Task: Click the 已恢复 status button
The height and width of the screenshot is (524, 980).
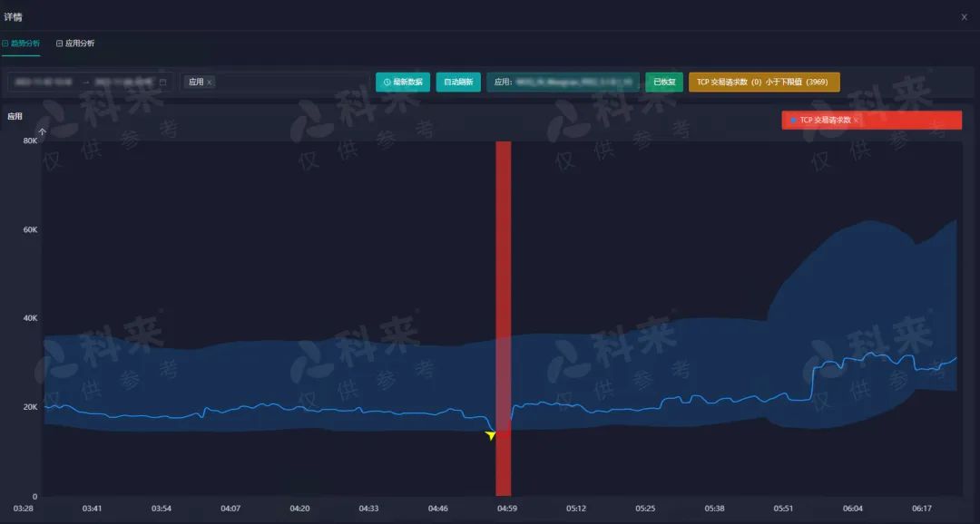Action: [x=664, y=82]
